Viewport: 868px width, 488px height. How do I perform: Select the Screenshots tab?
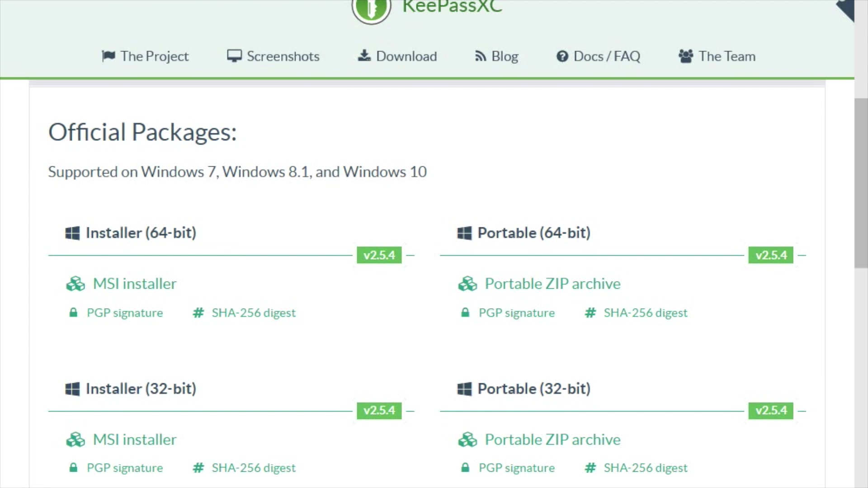click(274, 56)
